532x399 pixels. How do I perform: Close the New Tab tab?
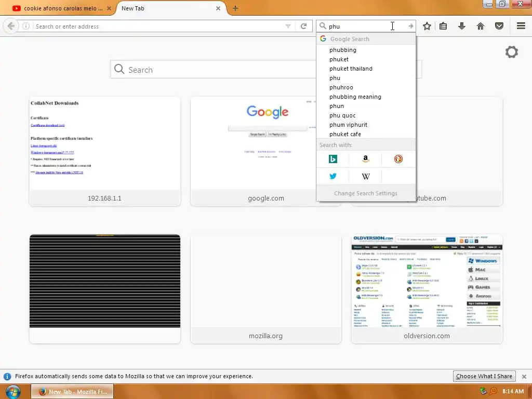[218, 8]
